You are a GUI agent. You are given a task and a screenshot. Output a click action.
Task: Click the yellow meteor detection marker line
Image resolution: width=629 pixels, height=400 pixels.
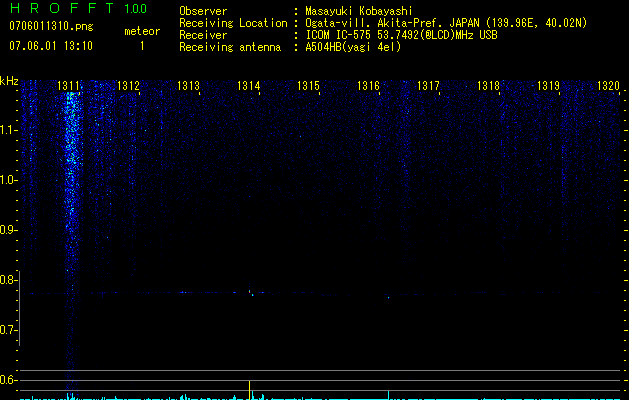click(x=250, y=390)
